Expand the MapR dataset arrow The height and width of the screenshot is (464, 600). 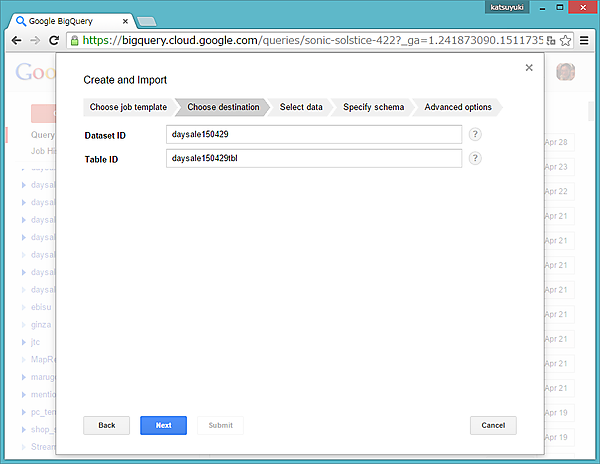[24, 360]
